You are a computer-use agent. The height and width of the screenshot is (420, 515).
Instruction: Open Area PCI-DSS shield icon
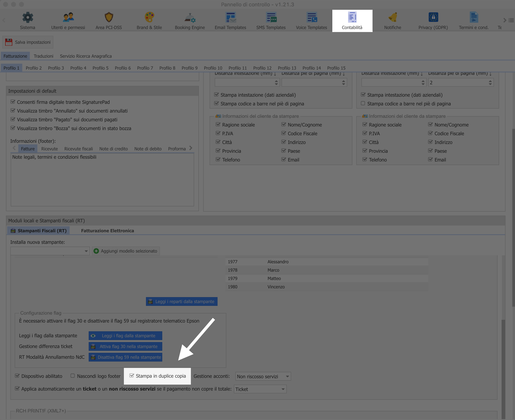tap(109, 17)
